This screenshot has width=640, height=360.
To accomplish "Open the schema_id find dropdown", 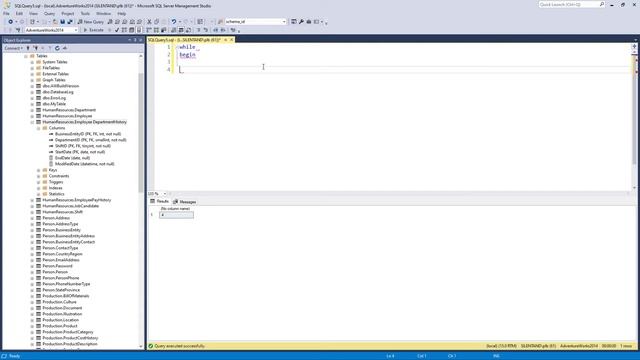I will (284, 22).
